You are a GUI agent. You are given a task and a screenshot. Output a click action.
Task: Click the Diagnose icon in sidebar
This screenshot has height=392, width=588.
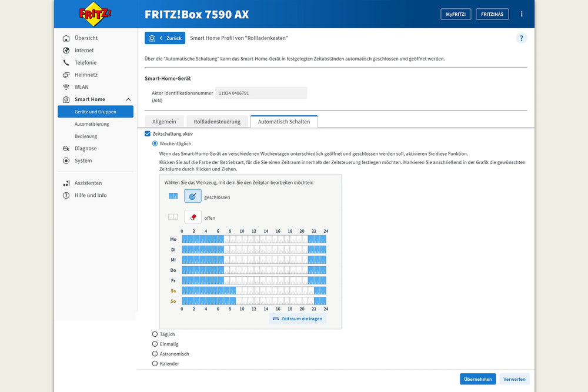[x=66, y=149]
